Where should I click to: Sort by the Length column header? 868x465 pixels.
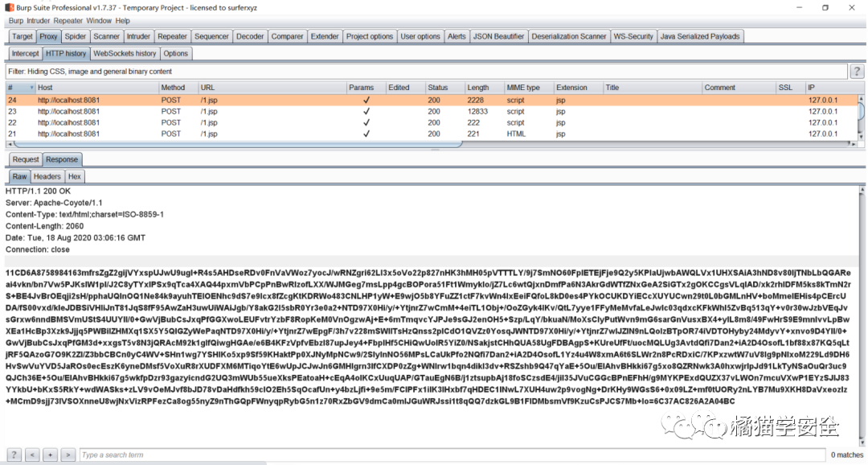477,88
